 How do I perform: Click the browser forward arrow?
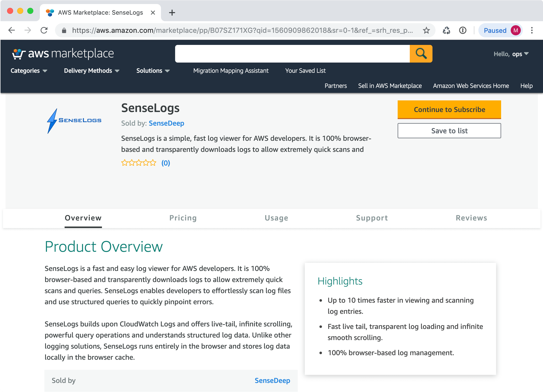[x=28, y=31]
